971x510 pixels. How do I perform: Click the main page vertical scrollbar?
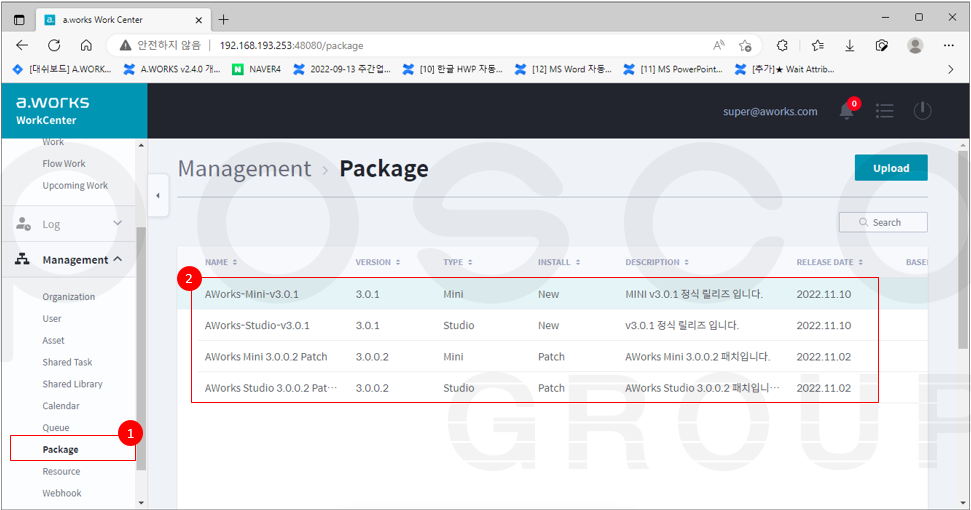click(x=962, y=248)
